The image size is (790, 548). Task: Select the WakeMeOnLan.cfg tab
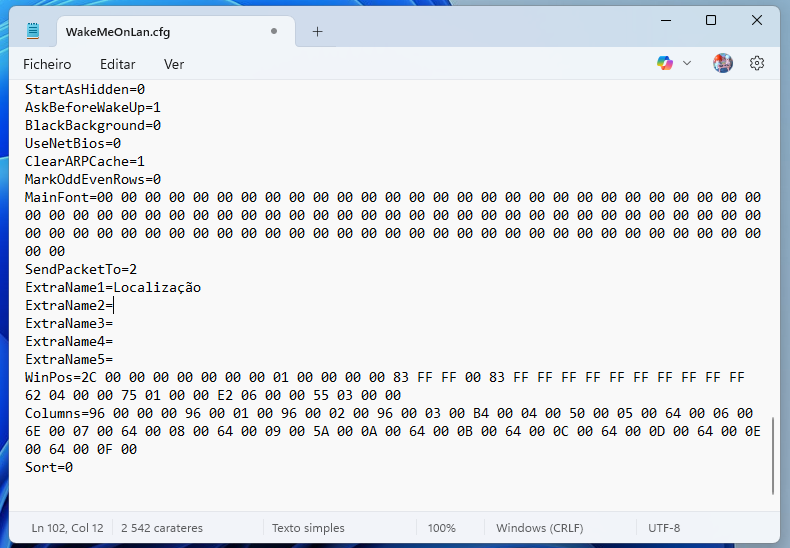coord(150,31)
